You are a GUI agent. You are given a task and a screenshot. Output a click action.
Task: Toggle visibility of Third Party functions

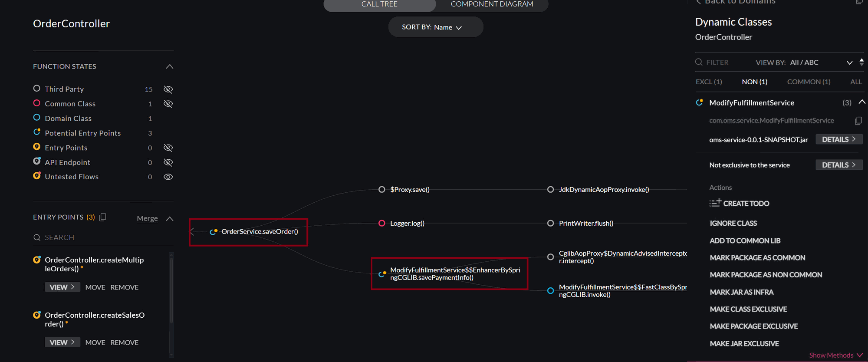pyautogui.click(x=168, y=89)
